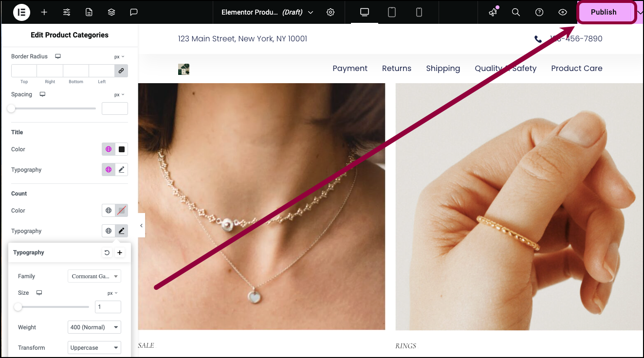This screenshot has width=644, height=358.
Task: Open the Finder search icon
Action: point(516,12)
